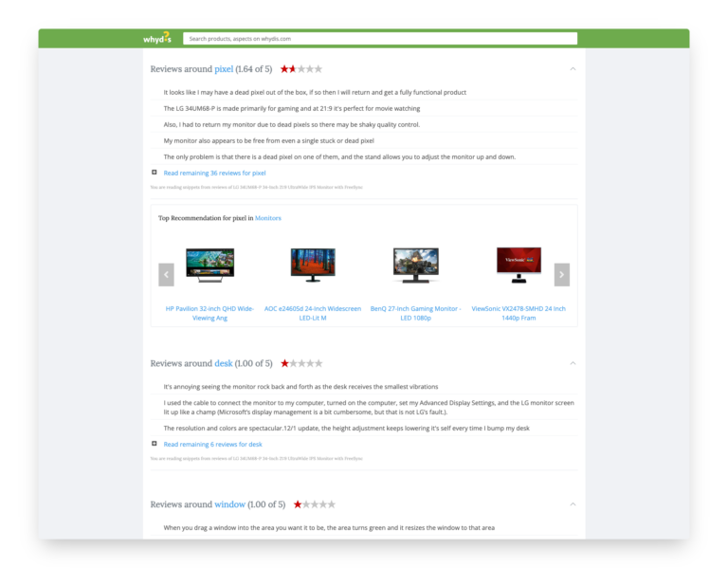Open HP Pavilion 32-inch QHD link
Image resolution: width=728 pixels, height=568 pixels.
coord(209,313)
